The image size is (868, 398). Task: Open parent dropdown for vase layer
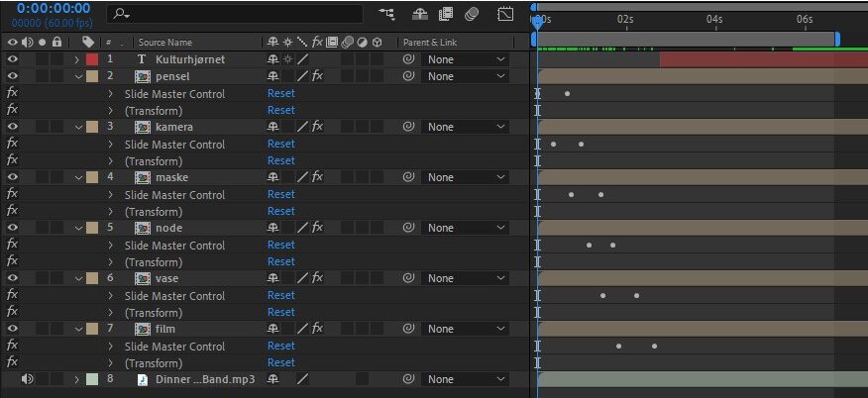pyautogui.click(x=464, y=278)
